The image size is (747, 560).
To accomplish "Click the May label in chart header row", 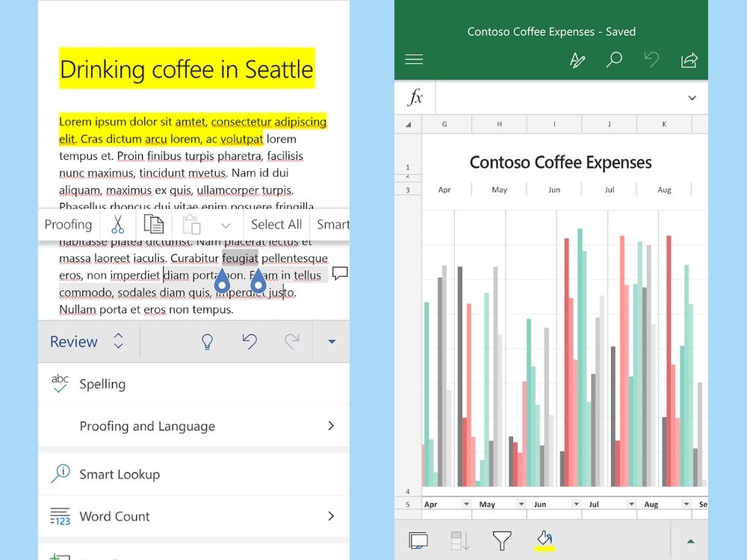I will pyautogui.click(x=499, y=190).
